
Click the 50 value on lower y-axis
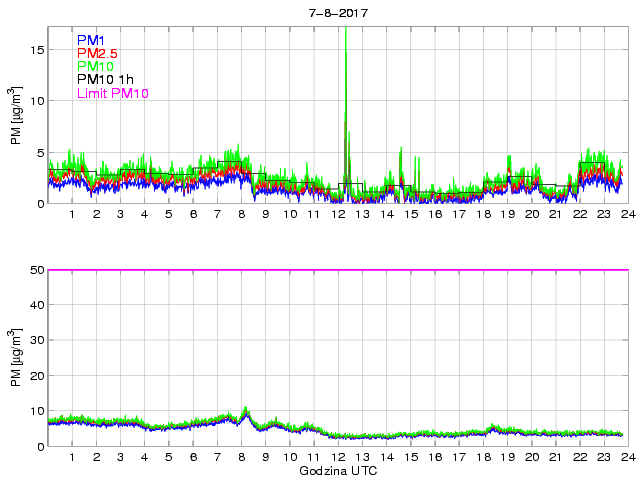(x=36, y=270)
